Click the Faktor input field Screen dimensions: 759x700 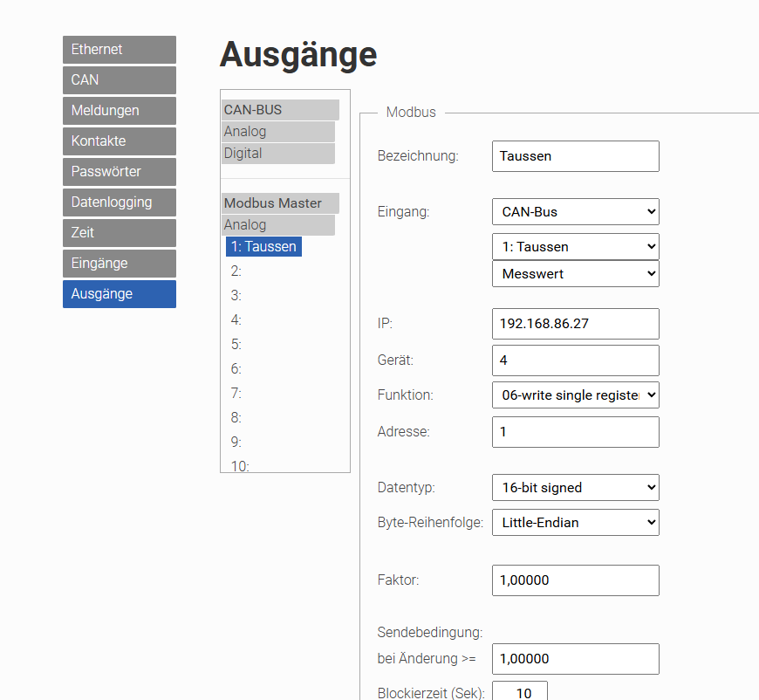point(575,580)
